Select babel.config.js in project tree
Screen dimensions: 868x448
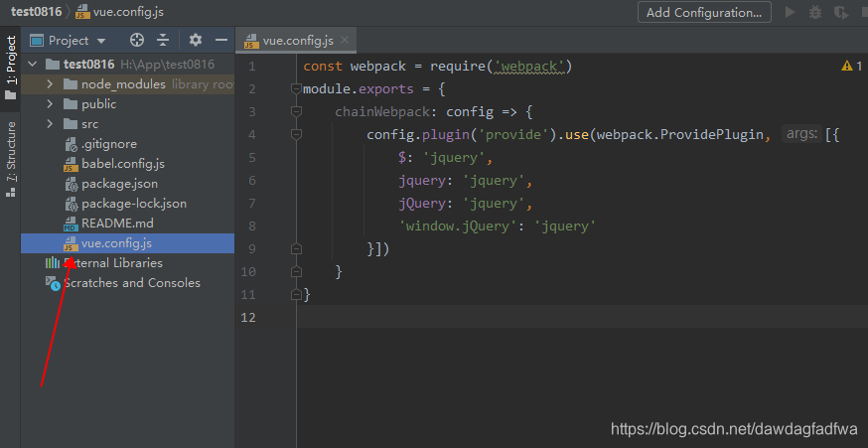[x=128, y=164]
